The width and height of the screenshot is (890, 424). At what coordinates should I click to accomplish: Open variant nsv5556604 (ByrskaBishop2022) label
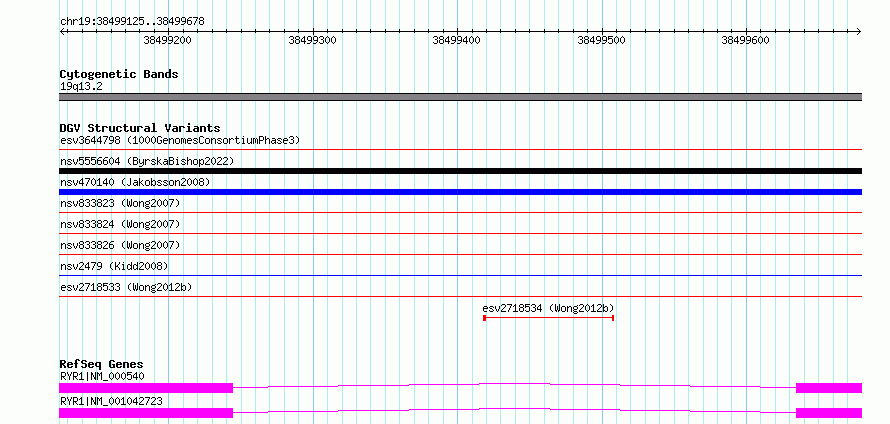click(147, 161)
